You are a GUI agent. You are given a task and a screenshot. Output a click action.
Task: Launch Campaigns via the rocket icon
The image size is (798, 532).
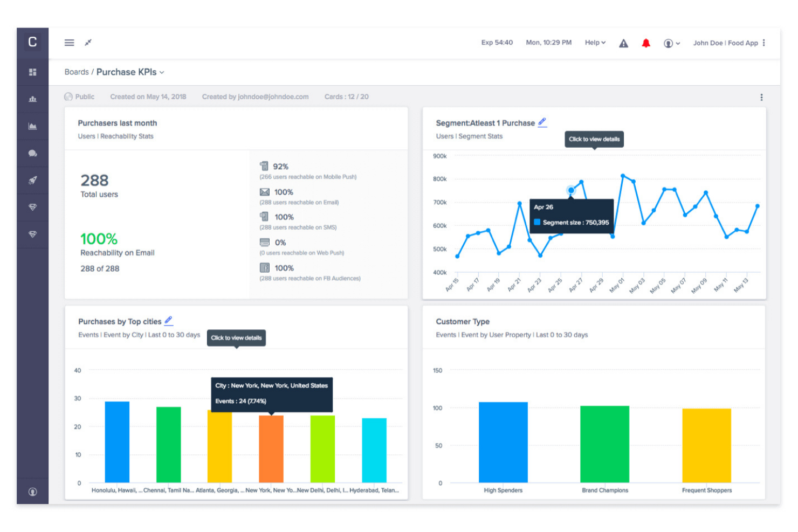32,180
